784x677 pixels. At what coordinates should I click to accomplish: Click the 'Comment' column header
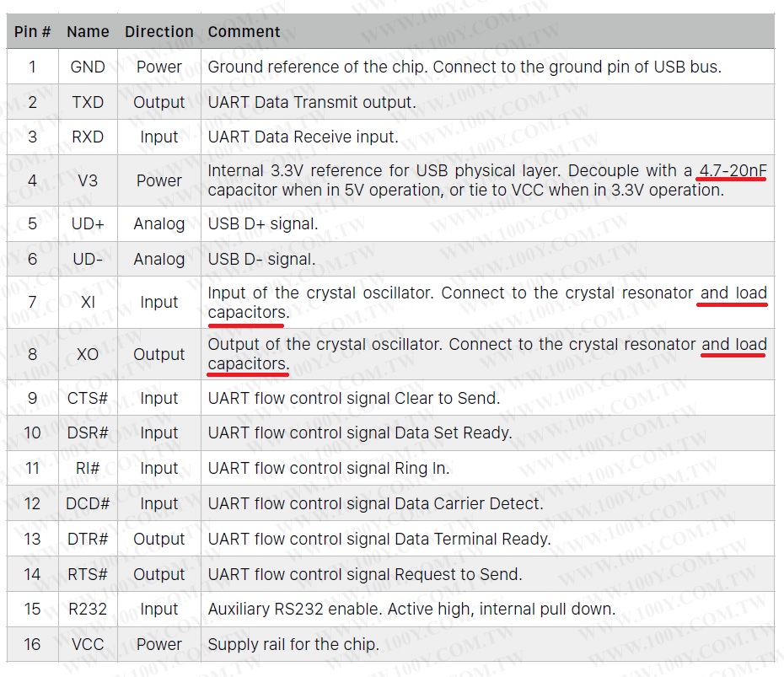(244, 31)
